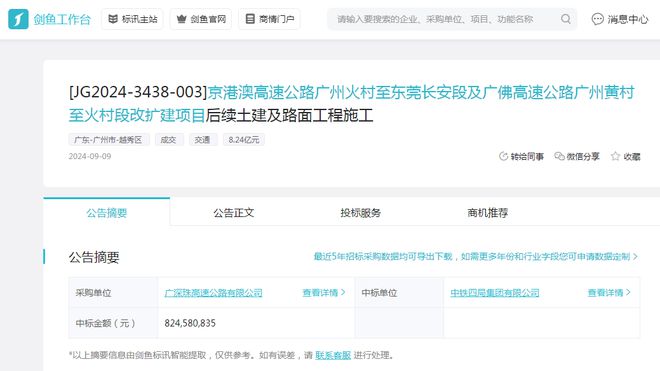The image size is (660, 371).
Task: Click the 广东-广州市-越秀区 tag
Action: point(109,140)
